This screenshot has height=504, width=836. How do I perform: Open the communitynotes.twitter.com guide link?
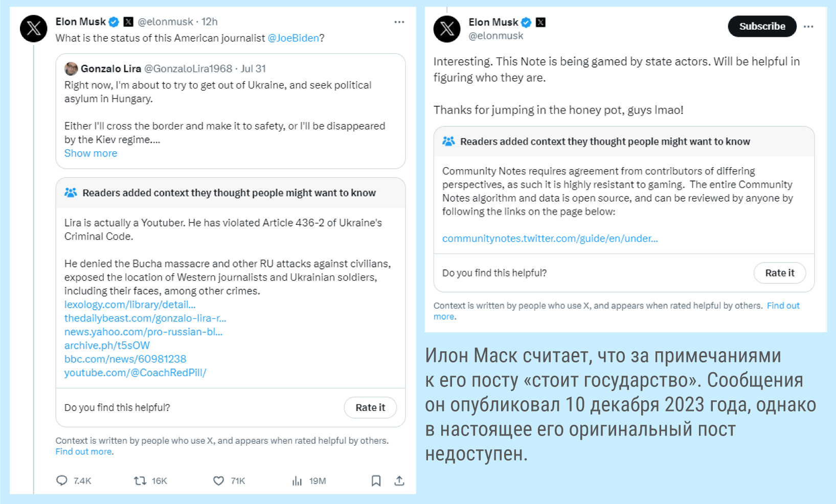tap(550, 238)
